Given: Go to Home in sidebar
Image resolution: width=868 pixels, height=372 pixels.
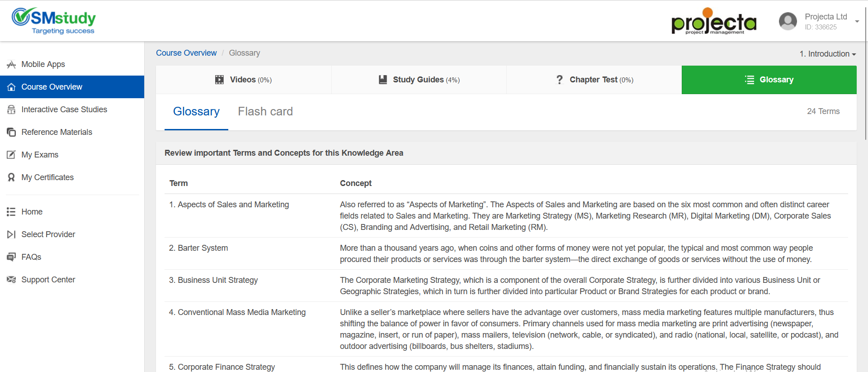Looking at the screenshot, I should pos(32,212).
